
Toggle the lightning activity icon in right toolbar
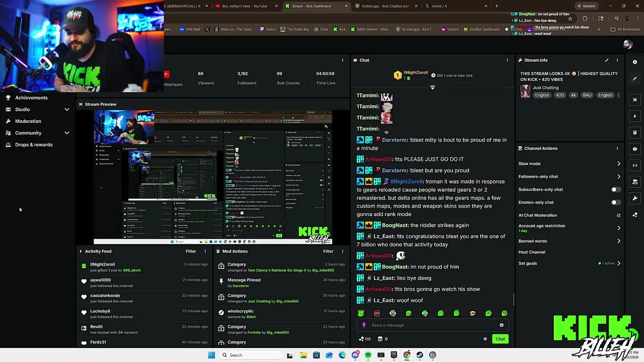coord(635,116)
